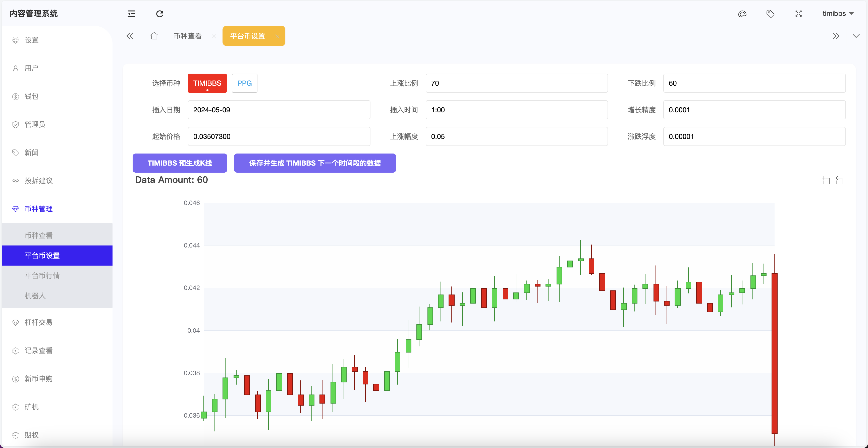Image resolution: width=868 pixels, height=448 pixels.
Task: Open the 平台币设置 submenu item
Action: coord(57,256)
